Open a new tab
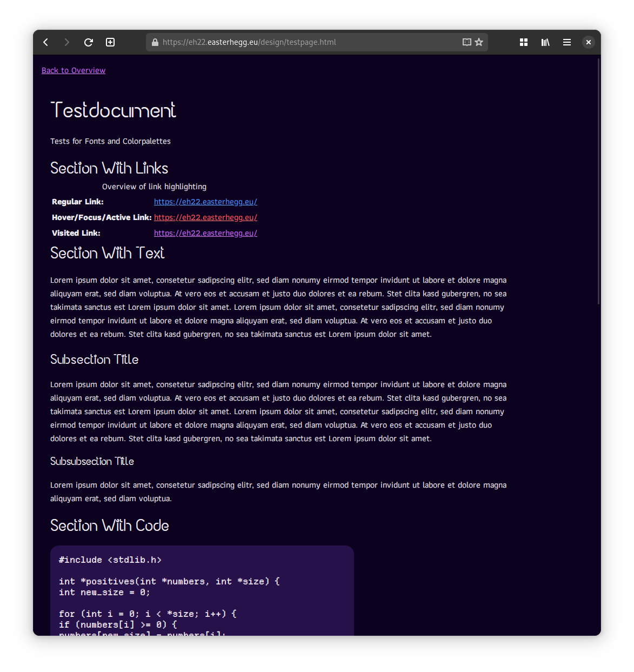634x672 pixels. tap(110, 42)
